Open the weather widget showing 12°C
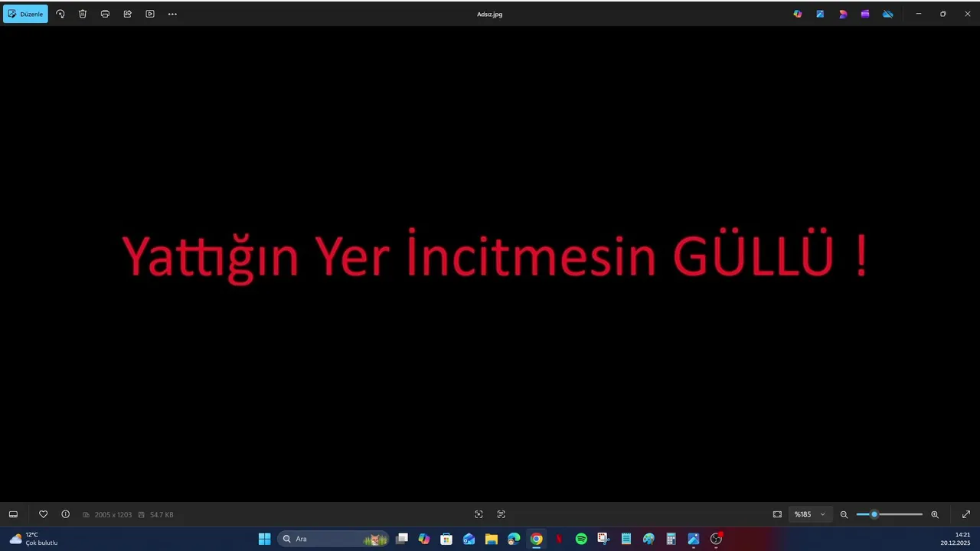Screen dimensions: 980x551 click(34, 539)
